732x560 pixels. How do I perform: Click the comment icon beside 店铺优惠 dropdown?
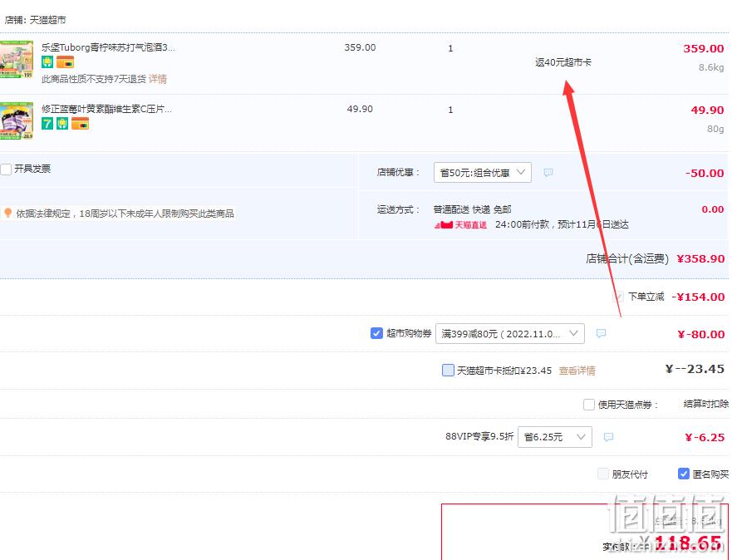(x=548, y=173)
